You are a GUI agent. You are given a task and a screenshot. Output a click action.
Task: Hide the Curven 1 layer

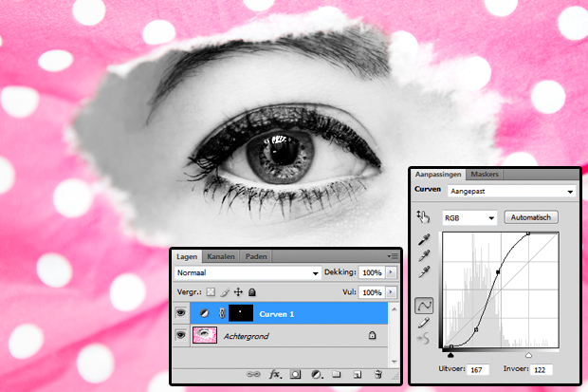click(x=181, y=313)
